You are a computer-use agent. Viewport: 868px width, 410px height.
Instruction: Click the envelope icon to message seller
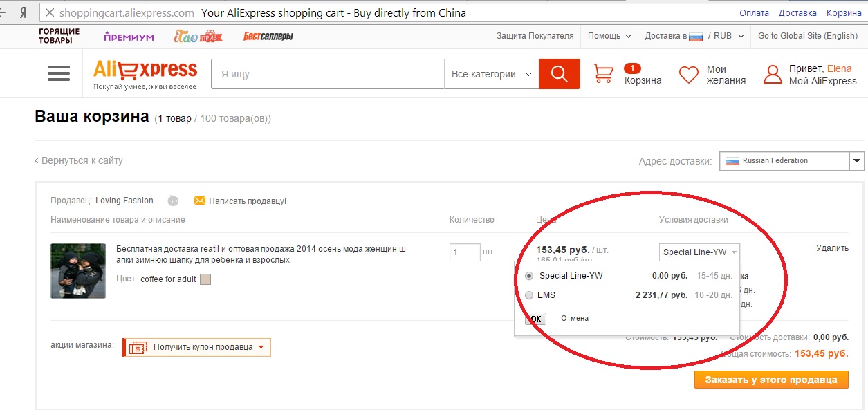[200, 201]
